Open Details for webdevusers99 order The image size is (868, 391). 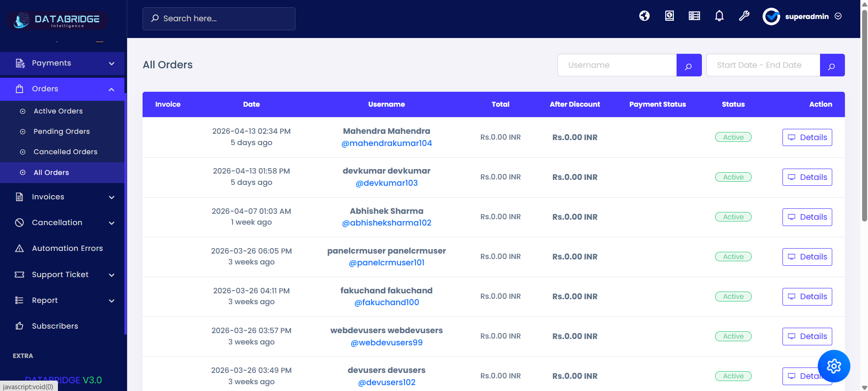tap(807, 336)
